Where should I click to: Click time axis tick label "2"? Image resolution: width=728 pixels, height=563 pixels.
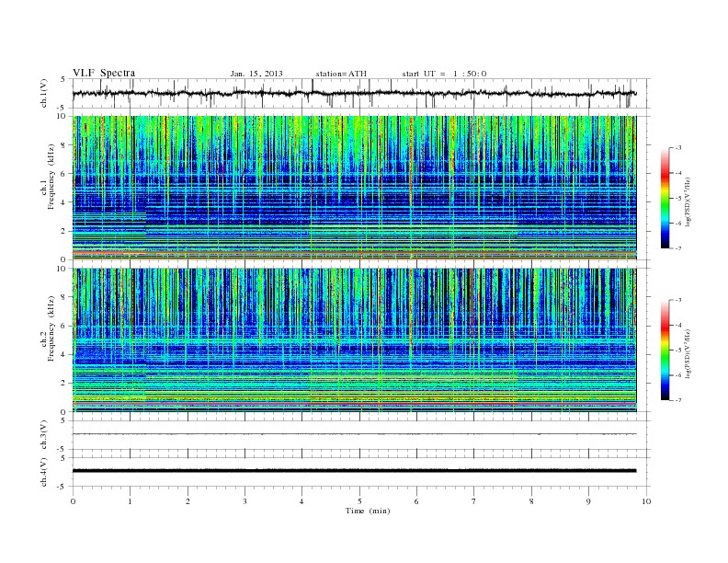click(188, 501)
